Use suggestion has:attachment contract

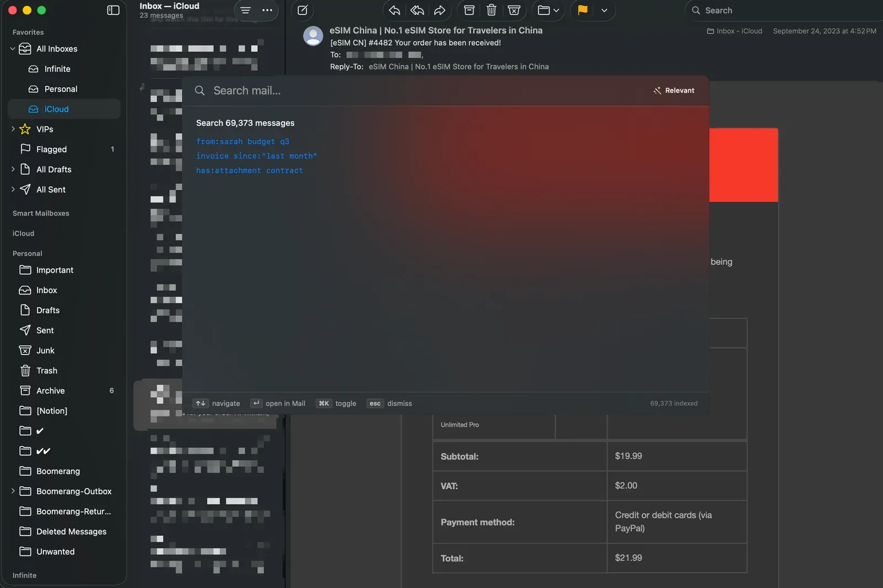249,170
